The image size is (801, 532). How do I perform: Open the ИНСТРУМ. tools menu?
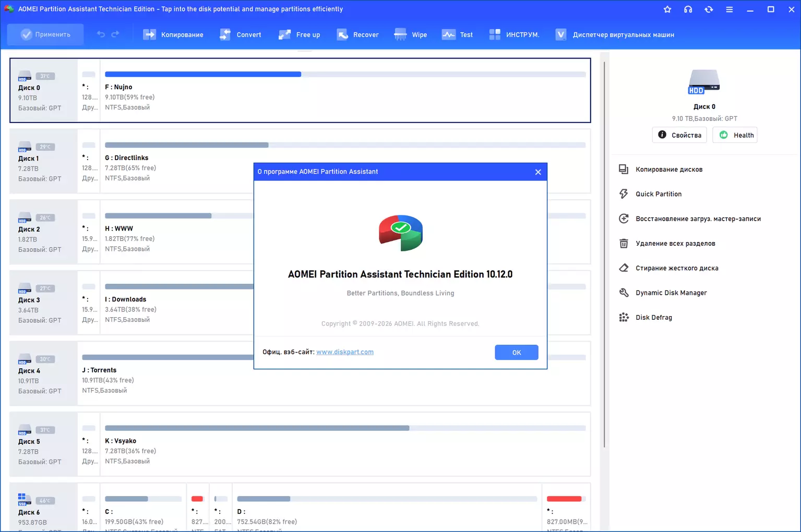point(514,34)
